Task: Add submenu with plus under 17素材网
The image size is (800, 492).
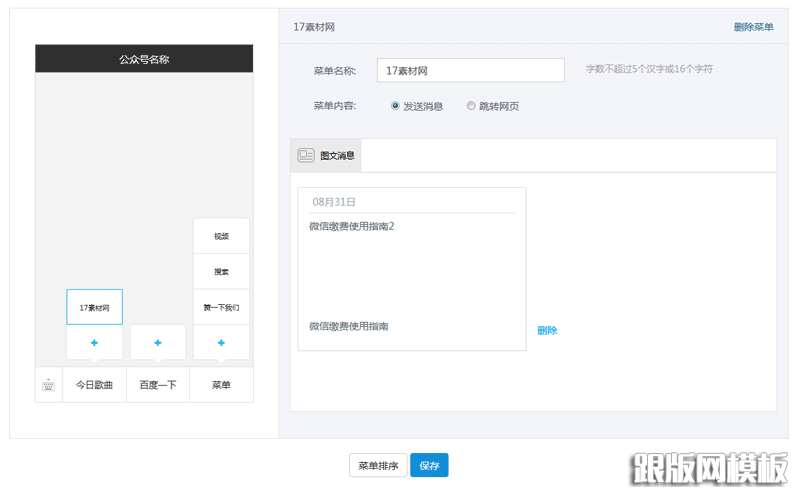Action: coord(94,342)
